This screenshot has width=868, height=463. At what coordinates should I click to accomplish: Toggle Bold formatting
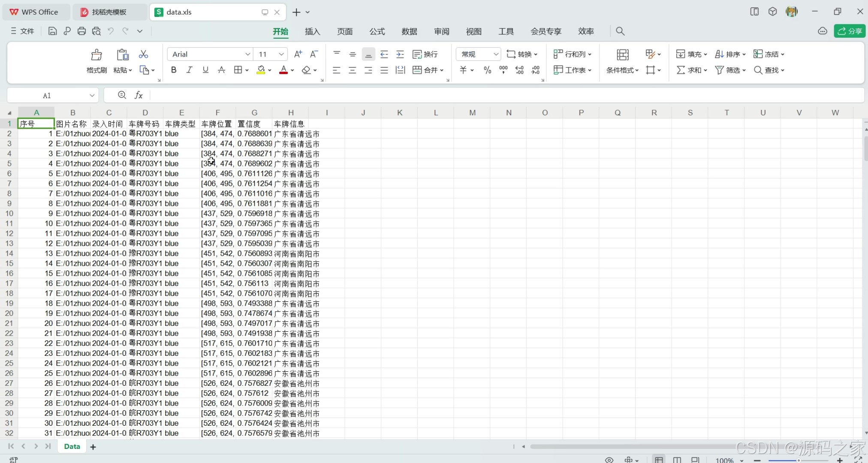point(174,70)
